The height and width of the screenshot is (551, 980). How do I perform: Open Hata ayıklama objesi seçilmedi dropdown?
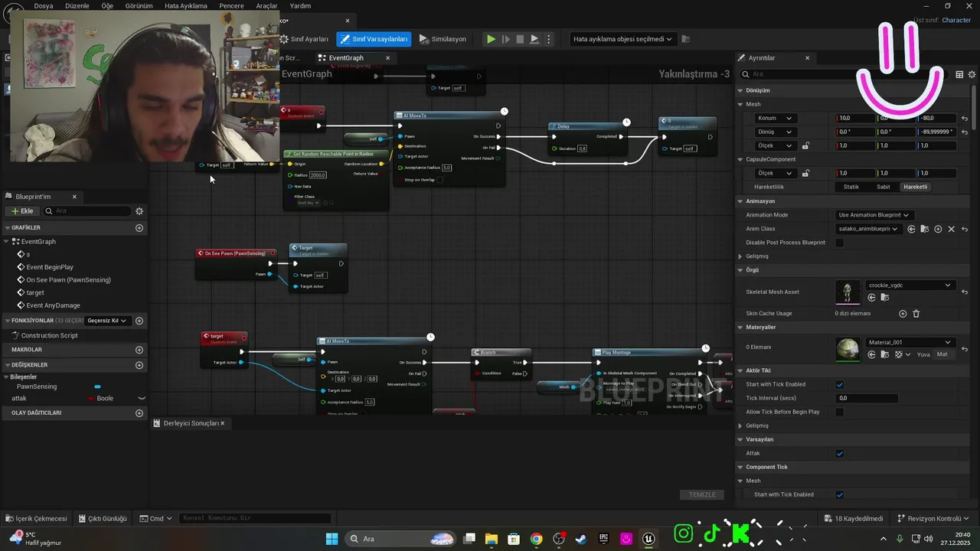pyautogui.click(x=623, y=39)
